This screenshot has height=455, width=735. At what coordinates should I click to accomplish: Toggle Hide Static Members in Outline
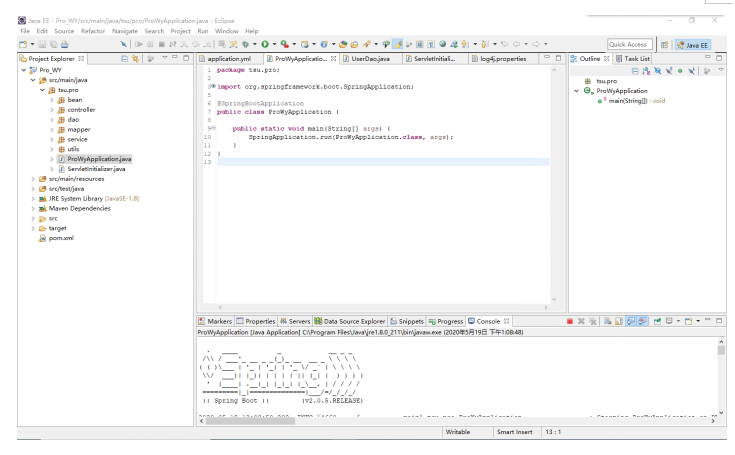point(669,71)
